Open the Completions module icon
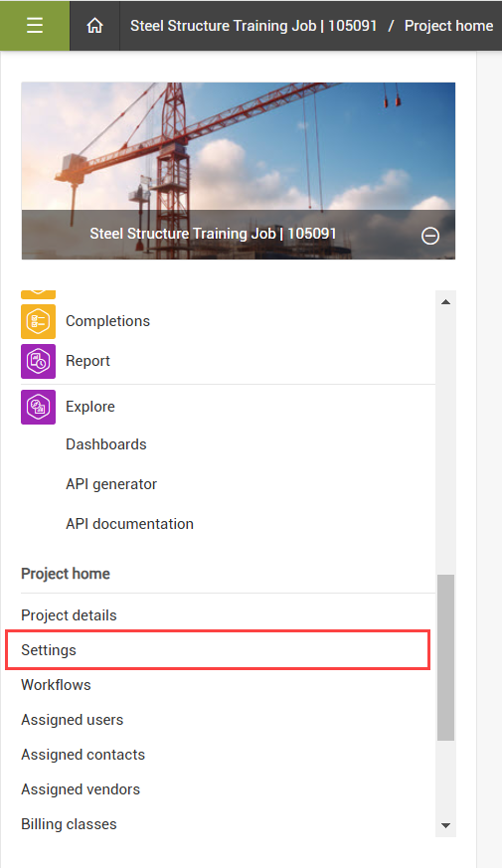This screenshot has height=868, width=502. pos(38,321)
